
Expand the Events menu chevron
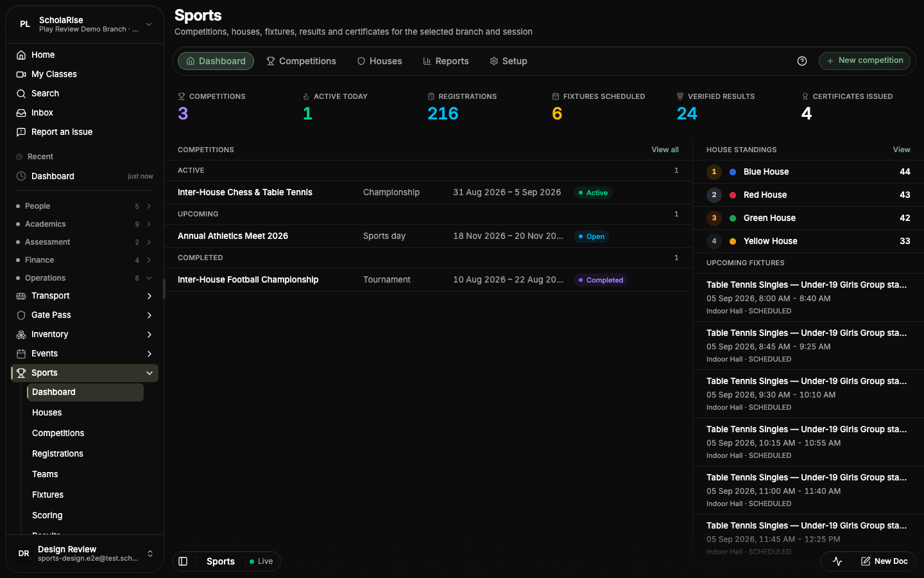click(x=150, y=354)
